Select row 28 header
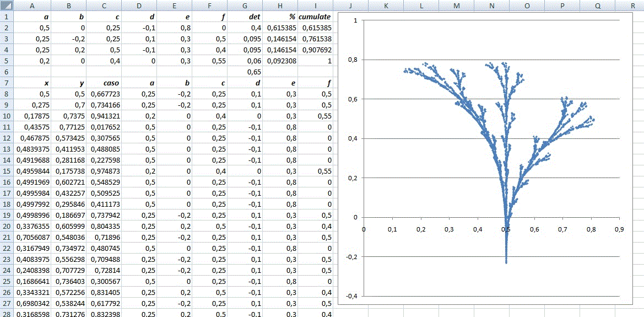This screenshot has height=317, width=644. pyautogui.click(x=7, y=314)
